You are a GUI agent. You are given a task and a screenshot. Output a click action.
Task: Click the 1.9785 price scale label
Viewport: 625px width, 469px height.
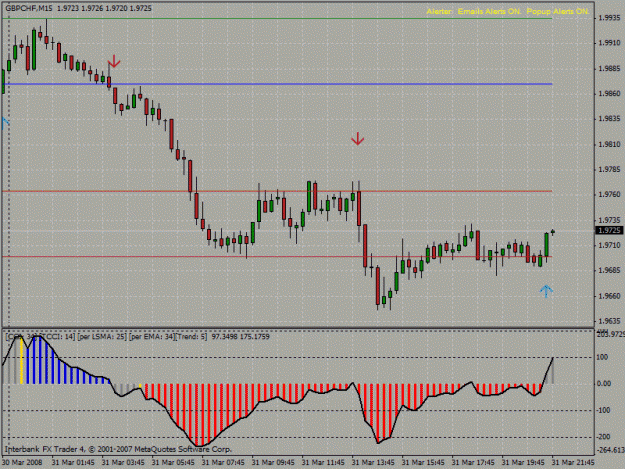tap(609, 169)
